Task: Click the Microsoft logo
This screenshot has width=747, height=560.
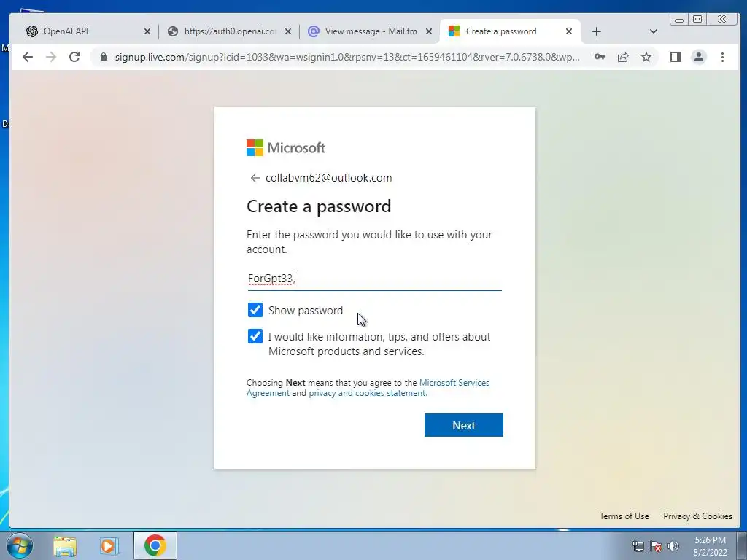Action: [x=286, y=147]
